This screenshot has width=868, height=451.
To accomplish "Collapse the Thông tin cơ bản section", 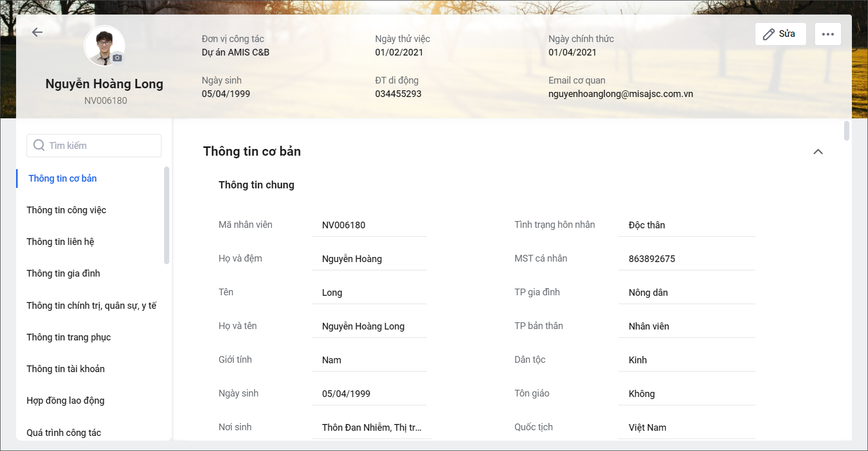I will [x=818, y=152].
